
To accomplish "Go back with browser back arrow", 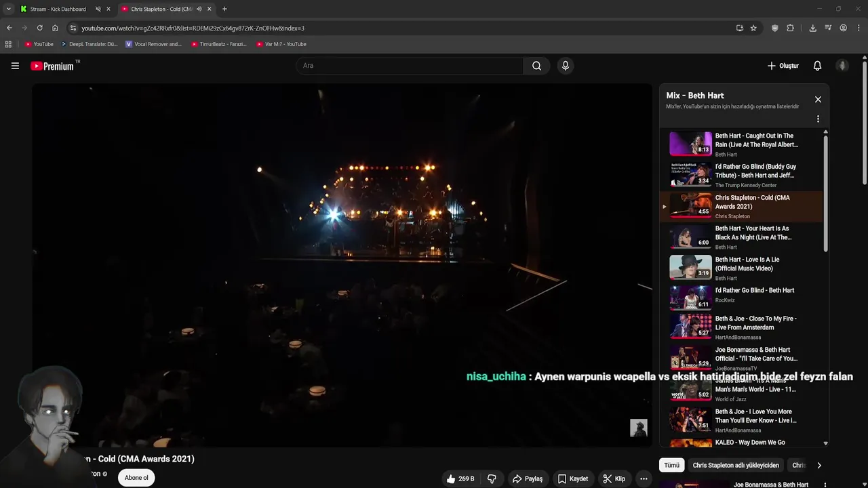I will pos(9,28).
